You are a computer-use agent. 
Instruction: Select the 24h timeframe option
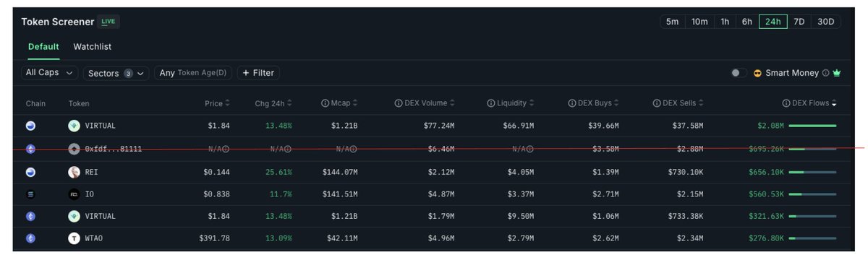pos(773,22)
